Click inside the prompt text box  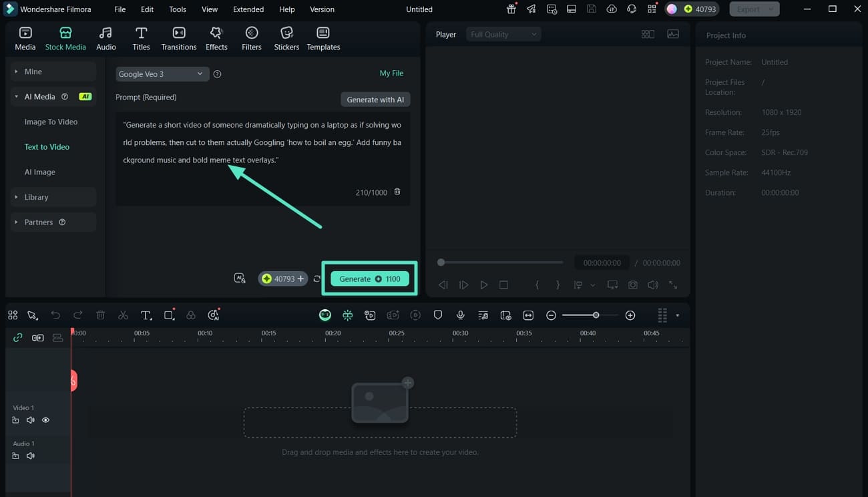pos(262,159)
